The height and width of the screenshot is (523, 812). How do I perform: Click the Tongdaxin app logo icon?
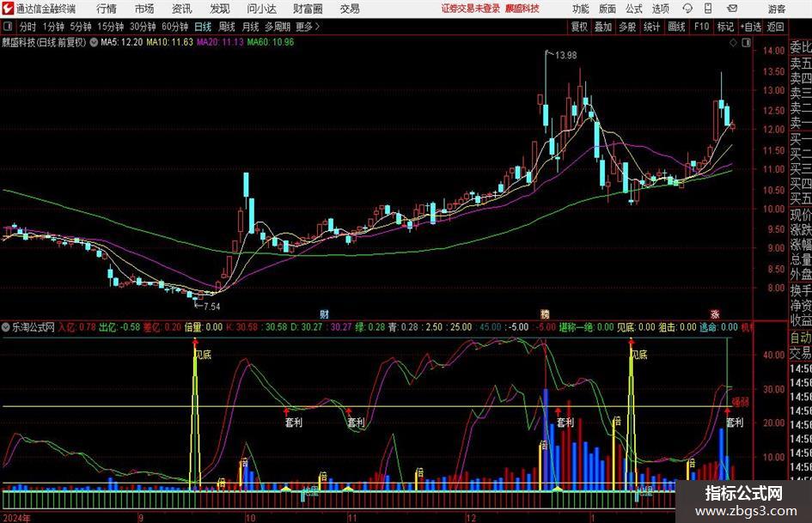[8, 9]
